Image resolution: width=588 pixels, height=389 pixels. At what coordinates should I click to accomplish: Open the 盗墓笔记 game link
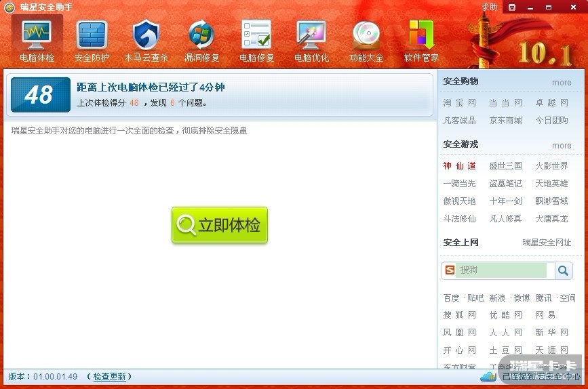tap(505, 183)
